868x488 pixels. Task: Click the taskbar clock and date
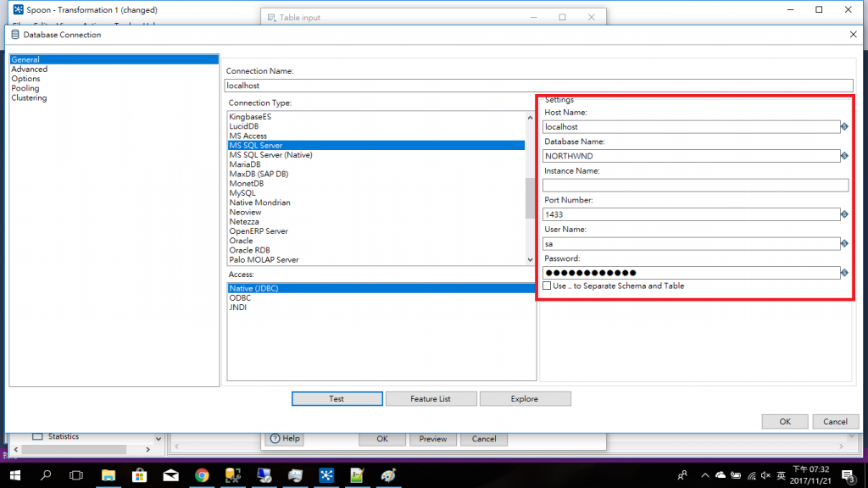[x=810, y=475]
